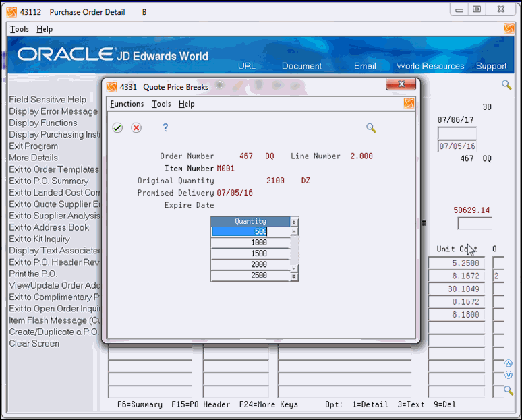Click the green checkmark OK icon
Viewport: 522px width, 420px height.
(x=117, y=128)
